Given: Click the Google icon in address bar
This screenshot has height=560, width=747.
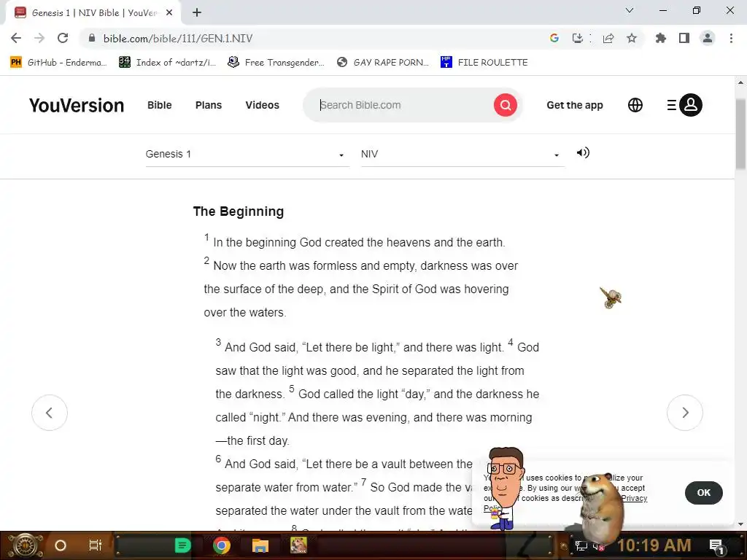Looking at the screenshot, I should pyautogui.click(x=554, y=38).
